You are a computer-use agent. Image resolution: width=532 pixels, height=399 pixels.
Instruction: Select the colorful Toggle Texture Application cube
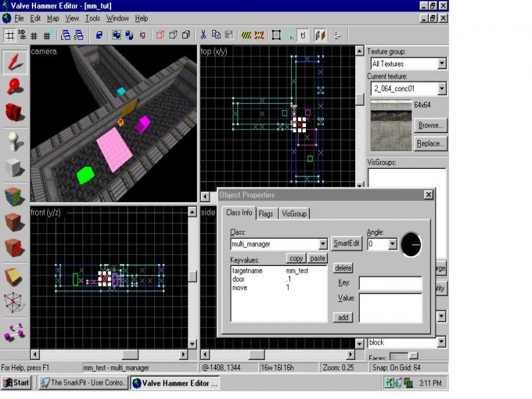pos(15,196)
